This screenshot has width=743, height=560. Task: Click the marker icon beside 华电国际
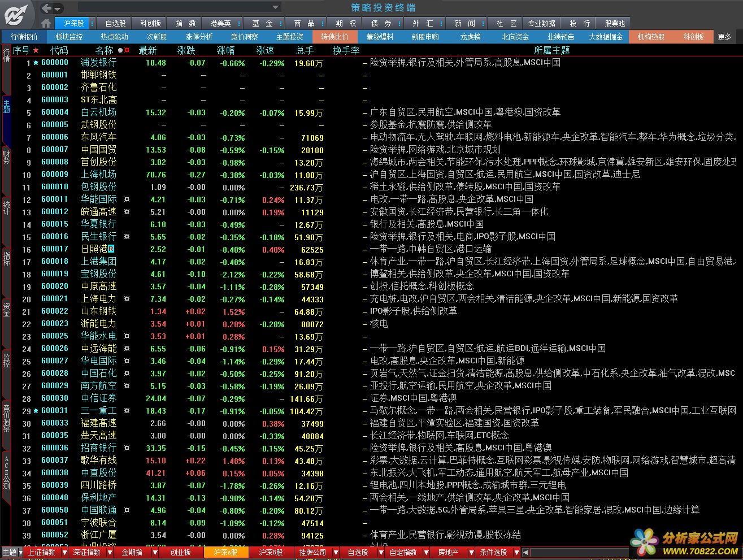pos(127,361)
